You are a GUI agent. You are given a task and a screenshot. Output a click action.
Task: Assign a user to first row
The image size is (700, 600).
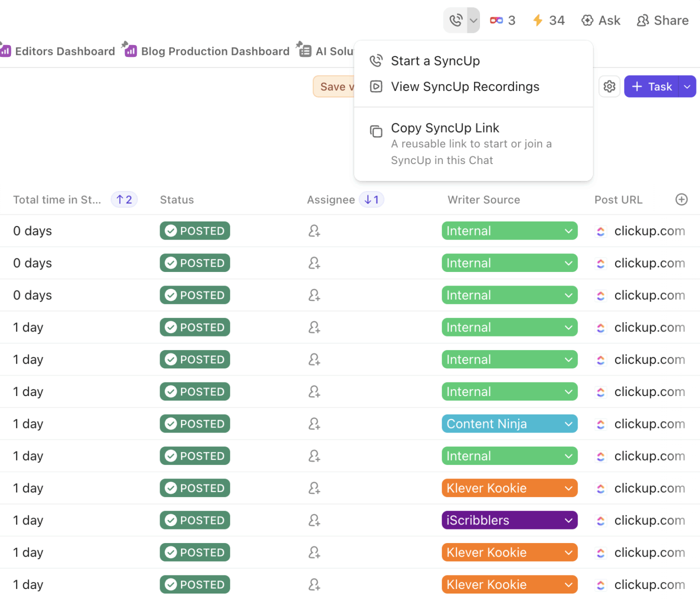coord(314,231)
